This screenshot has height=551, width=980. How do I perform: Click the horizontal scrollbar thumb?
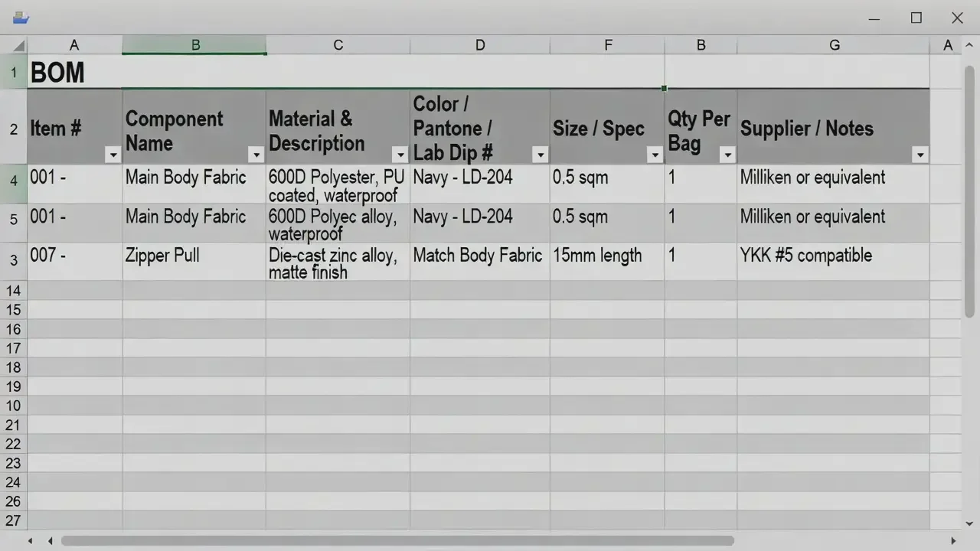click(397, 541)
